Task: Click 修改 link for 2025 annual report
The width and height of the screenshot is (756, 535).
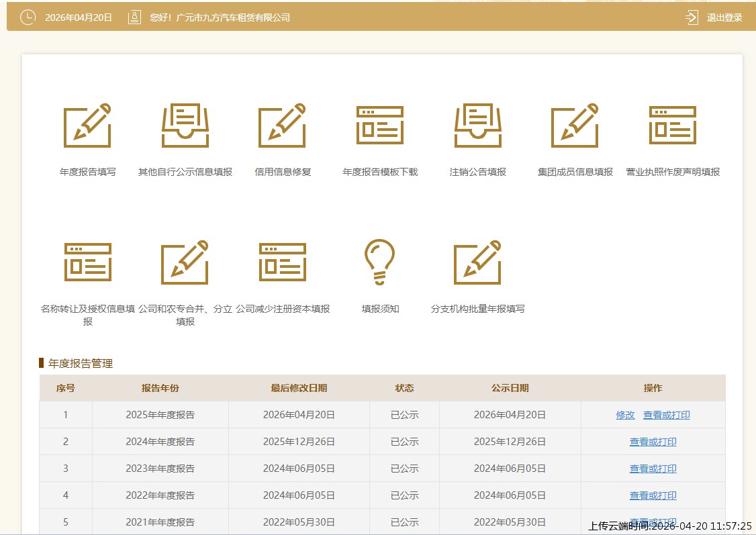Action: [x=625, y=415]
